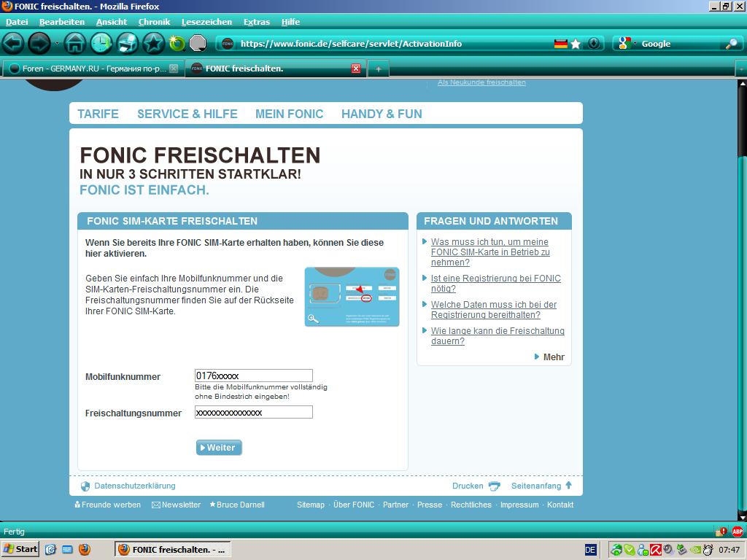The width and height of the screenshot is (747, 560).
Task: Open the Datei menu
Action: (x=17, y=22)
